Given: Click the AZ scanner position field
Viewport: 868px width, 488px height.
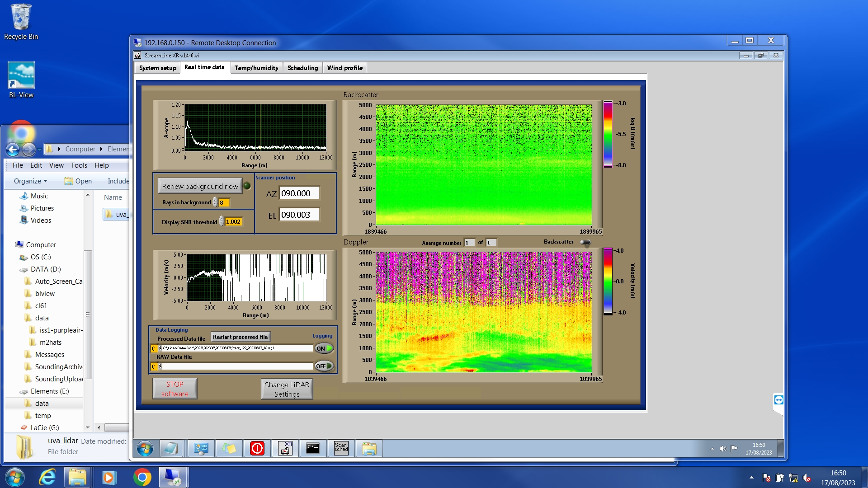Looking at the screenshot, I should [299, 193].
